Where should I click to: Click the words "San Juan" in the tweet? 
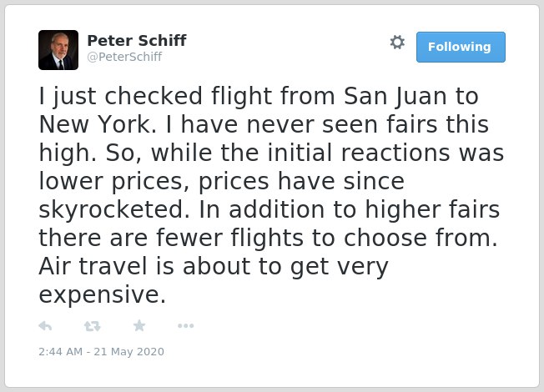click(x=395, y=96)
